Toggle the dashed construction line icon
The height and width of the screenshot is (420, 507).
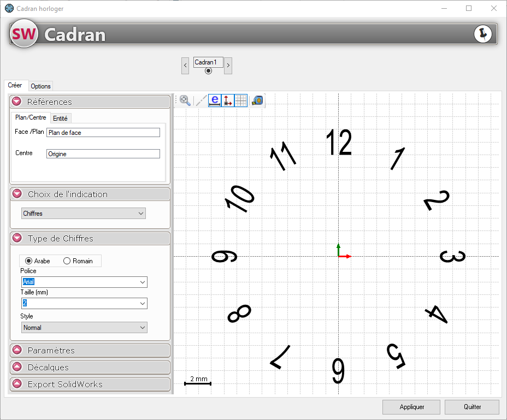[201, 100]
